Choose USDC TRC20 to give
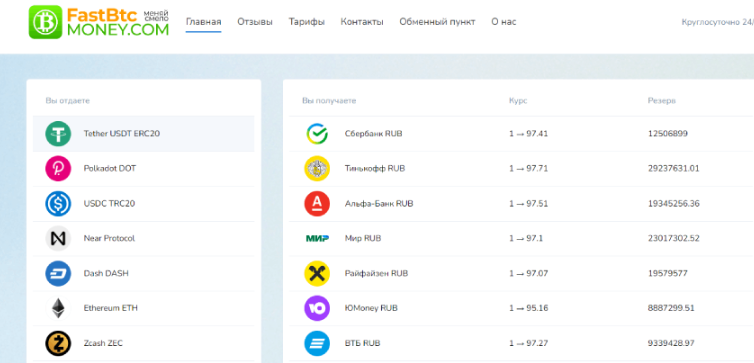The height and width of the screenshot is (363, 754). click(109, 203)
